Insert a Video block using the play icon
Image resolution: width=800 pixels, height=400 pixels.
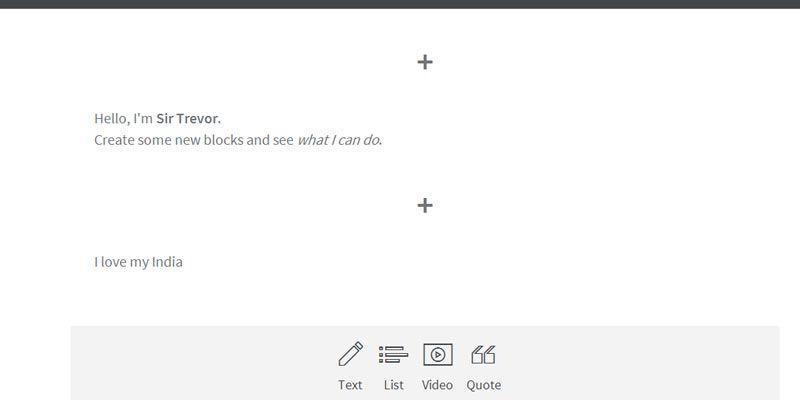pos(437,354)
